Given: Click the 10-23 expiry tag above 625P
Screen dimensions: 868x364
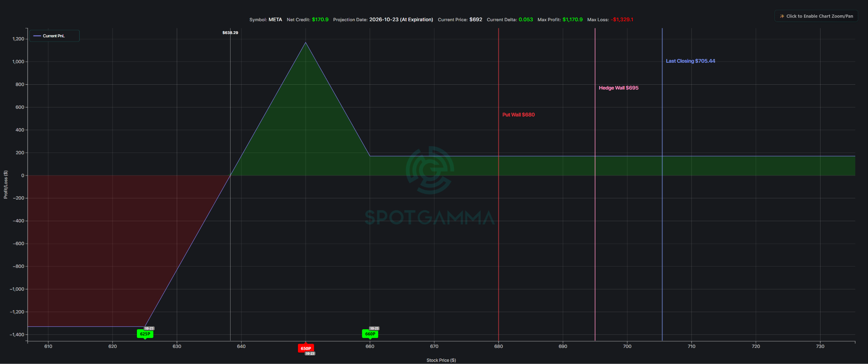Looking at the screenshot, I should coord(149,328).
